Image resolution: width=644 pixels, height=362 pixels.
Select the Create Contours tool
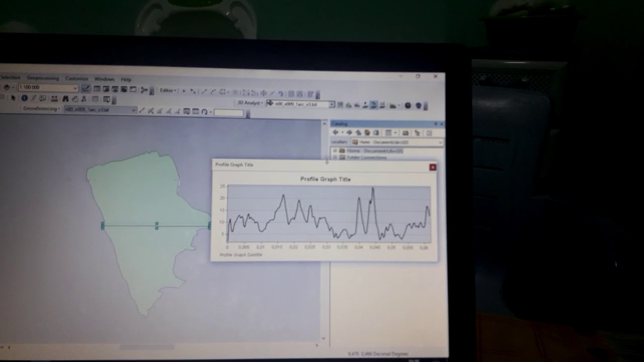point(341,105)
